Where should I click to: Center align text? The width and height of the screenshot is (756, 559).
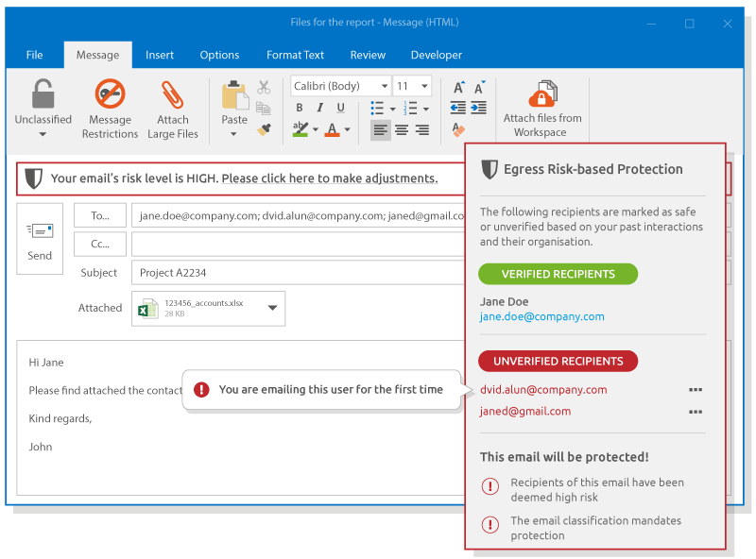(x=402, y=129)
